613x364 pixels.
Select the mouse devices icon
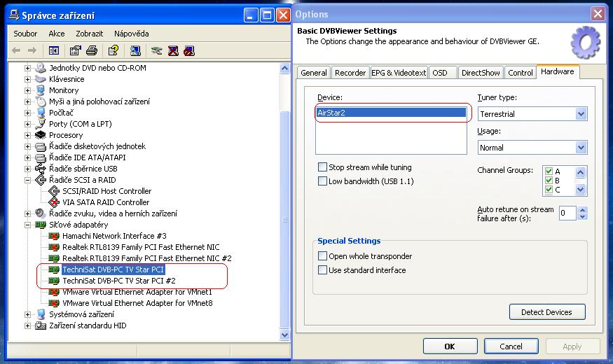tap(41, 101)
